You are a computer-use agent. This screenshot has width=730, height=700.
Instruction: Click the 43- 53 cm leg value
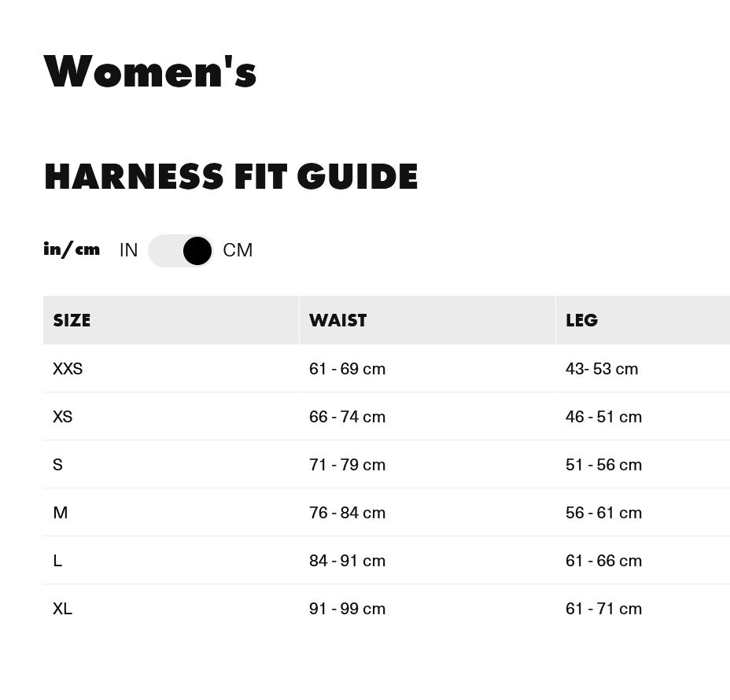pos(602,368)
